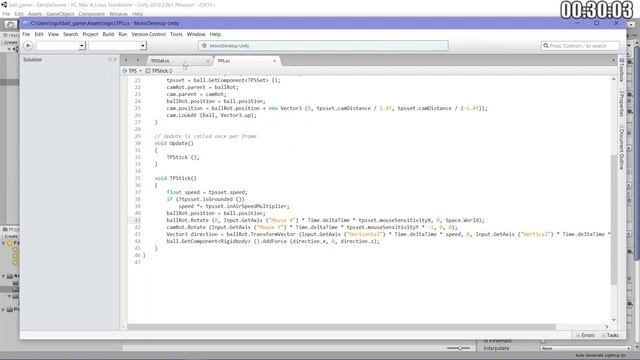Viewport: 640px width, 360px height.
Task: Open Interpolate dropdown in Unity Inspector
Action: coord(585,348)
